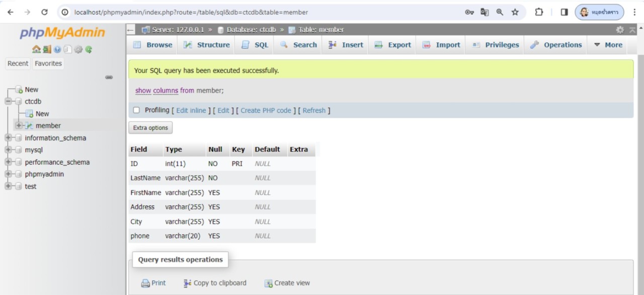644x295 pixels.
Task: Reload the navigation panel with the green icon
Action: tap(89, 49)
